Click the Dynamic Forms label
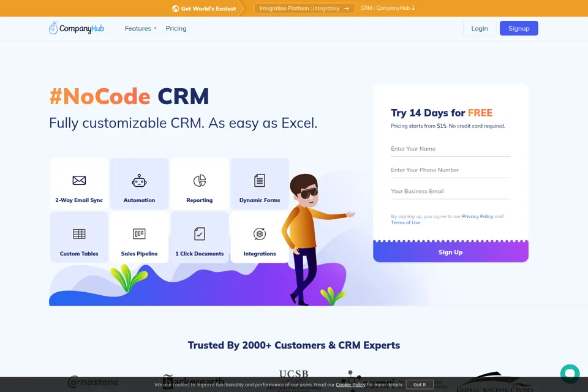Viewport: 588px width, 392px height. click(x=260, y=200)
